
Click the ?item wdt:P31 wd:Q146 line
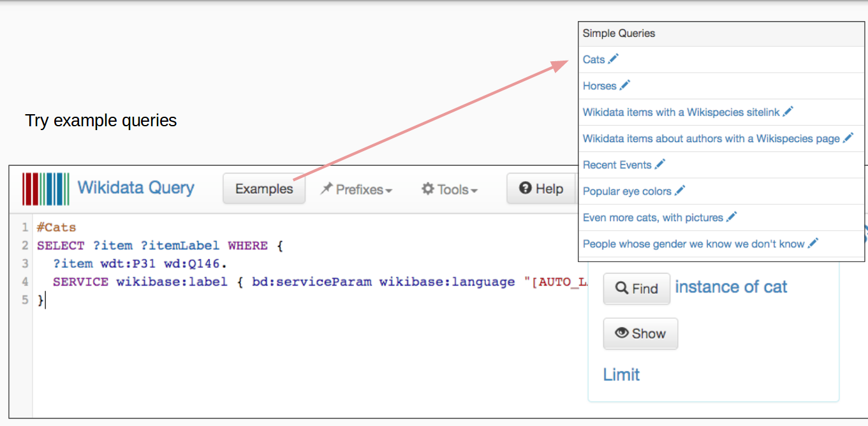140,263
